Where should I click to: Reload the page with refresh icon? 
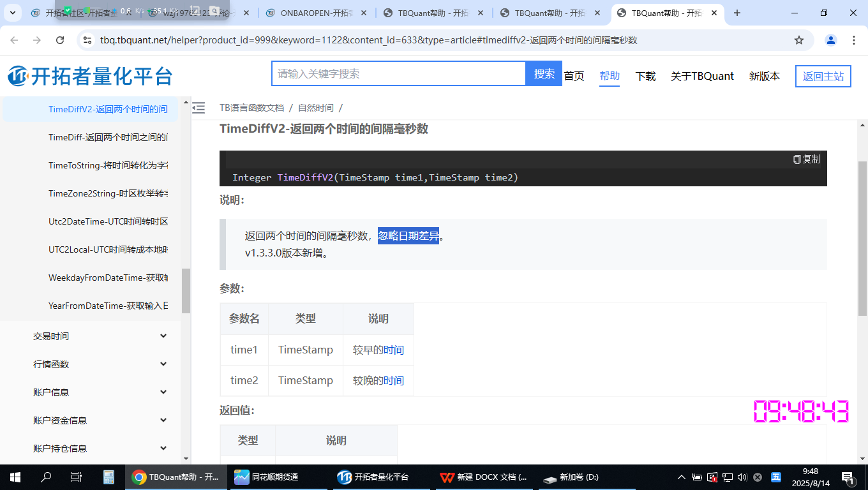pyautogui.click(x=60, y=40)
